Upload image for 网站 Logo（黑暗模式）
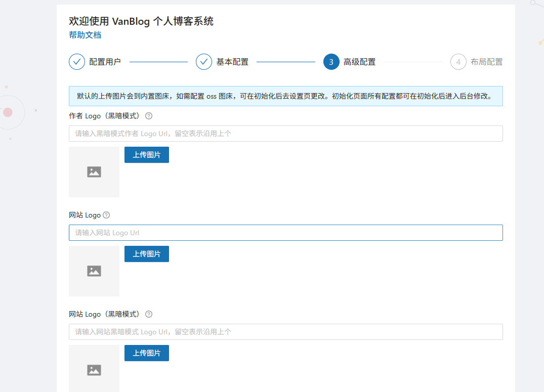Image resolution: width=544 pixels, height=392 pixels. click(x=147, y=353)
